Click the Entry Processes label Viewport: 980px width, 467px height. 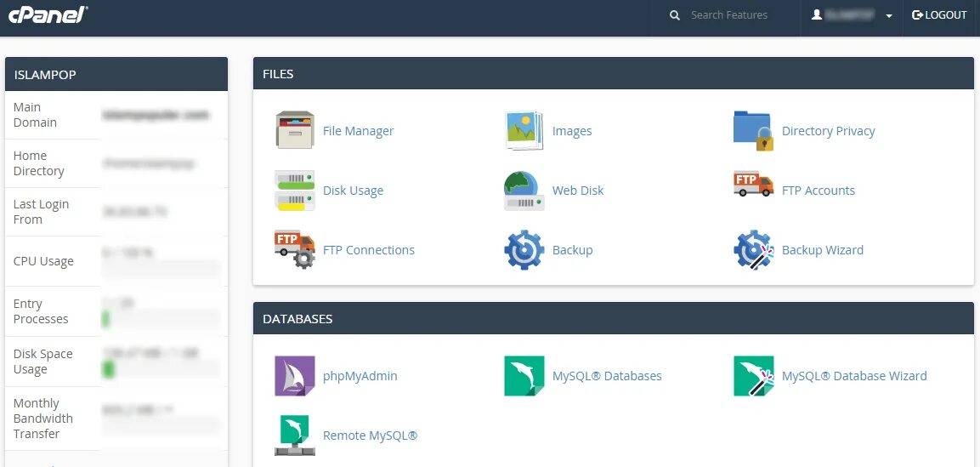(x=41, y=311)
